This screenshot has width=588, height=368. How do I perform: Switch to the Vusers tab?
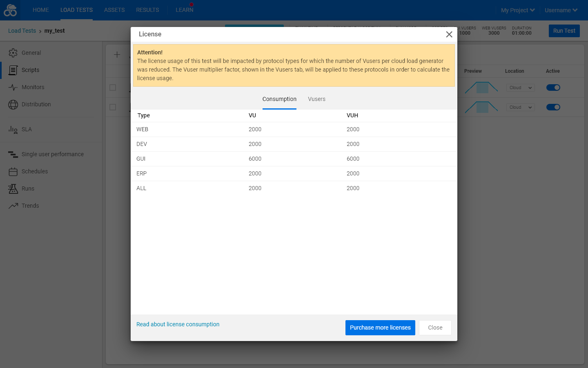pyautogui.click(x=316, y=99)
